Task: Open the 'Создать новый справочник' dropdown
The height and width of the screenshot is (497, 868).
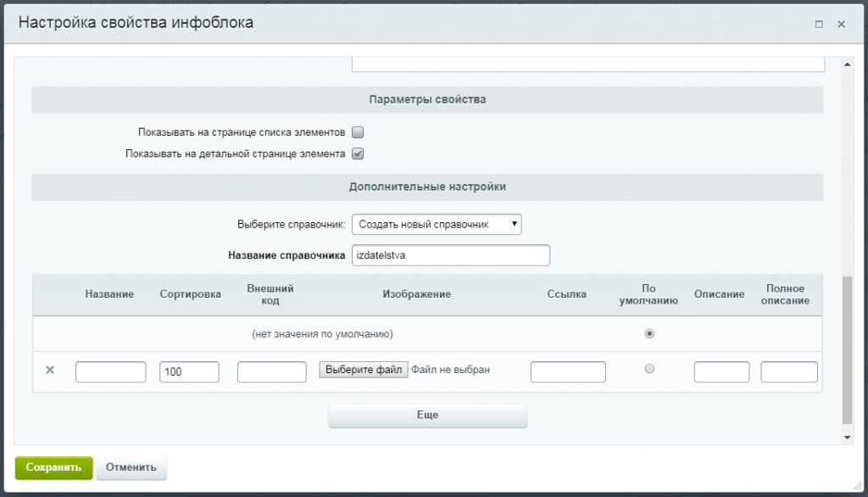Action: click(x=437, y=225)
